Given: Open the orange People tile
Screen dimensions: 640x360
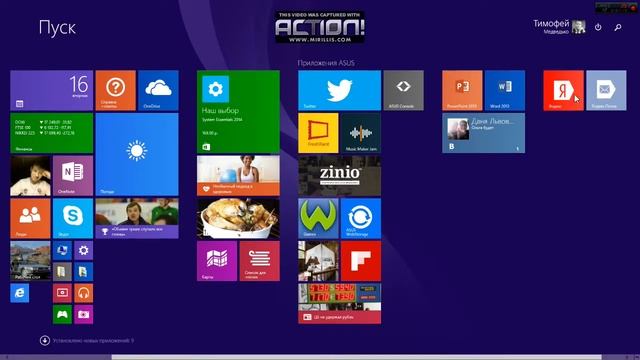Looking at the screenshot, I should [x=30, y=218].
